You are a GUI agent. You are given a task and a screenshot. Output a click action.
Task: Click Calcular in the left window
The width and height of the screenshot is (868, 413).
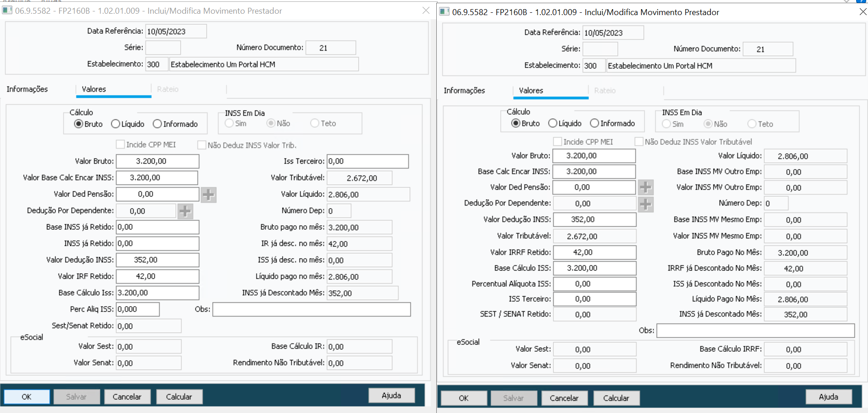[179, 397]
